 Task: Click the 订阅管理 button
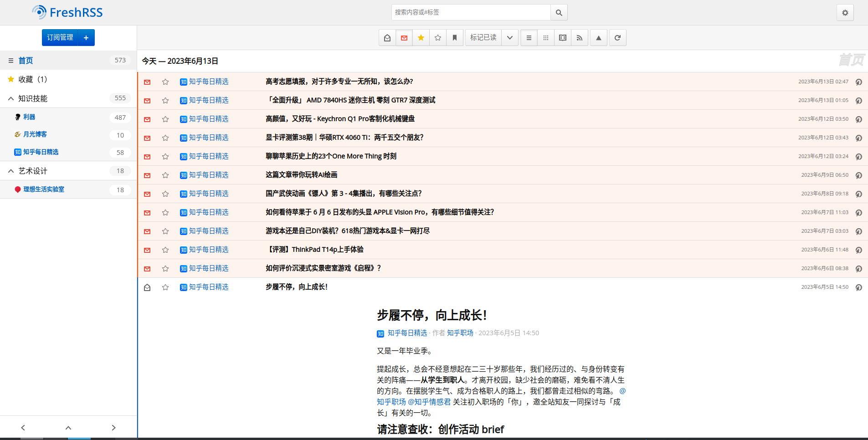coord(60,37)
